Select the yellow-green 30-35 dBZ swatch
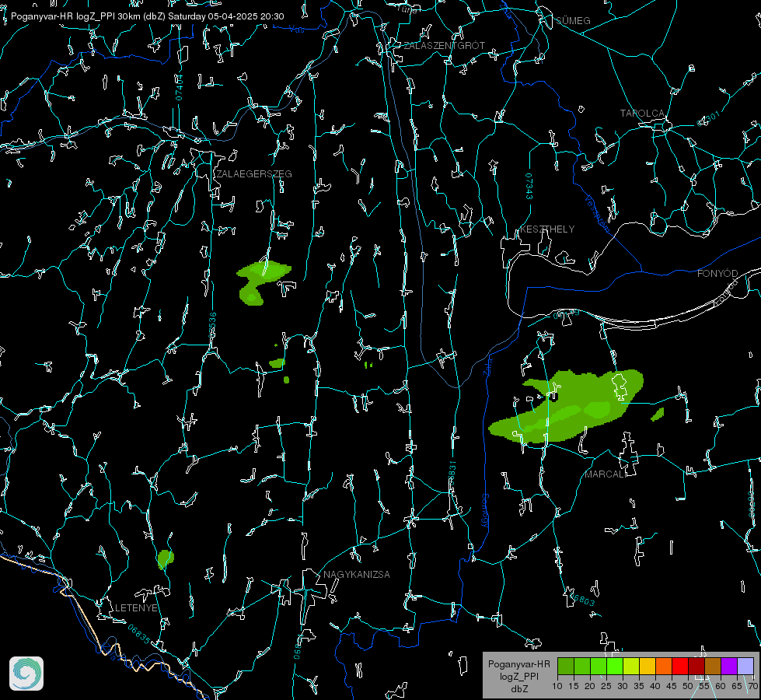 point(631,666)
